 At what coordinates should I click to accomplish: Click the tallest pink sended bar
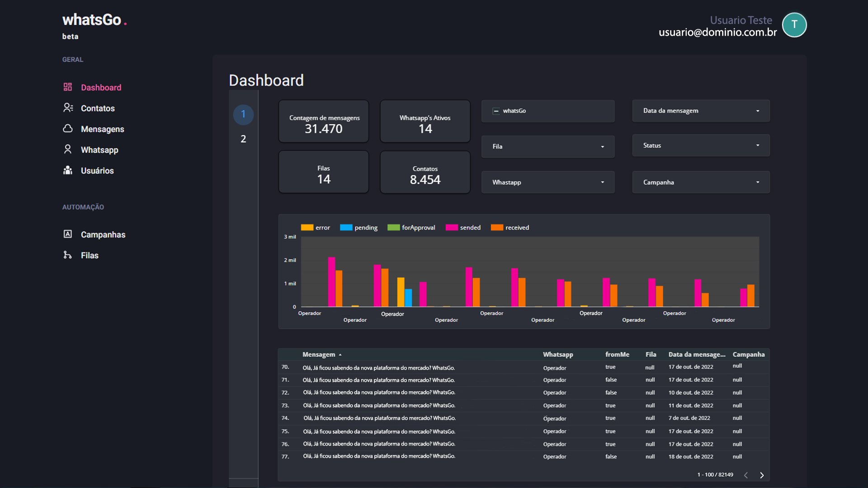(331, 282)
